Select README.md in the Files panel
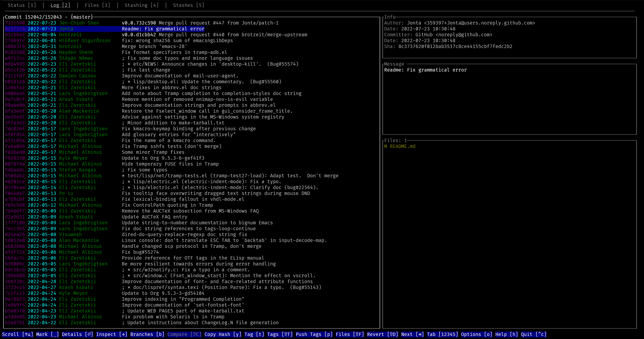The height and width of the screenshot is (339, 644). 400,146
